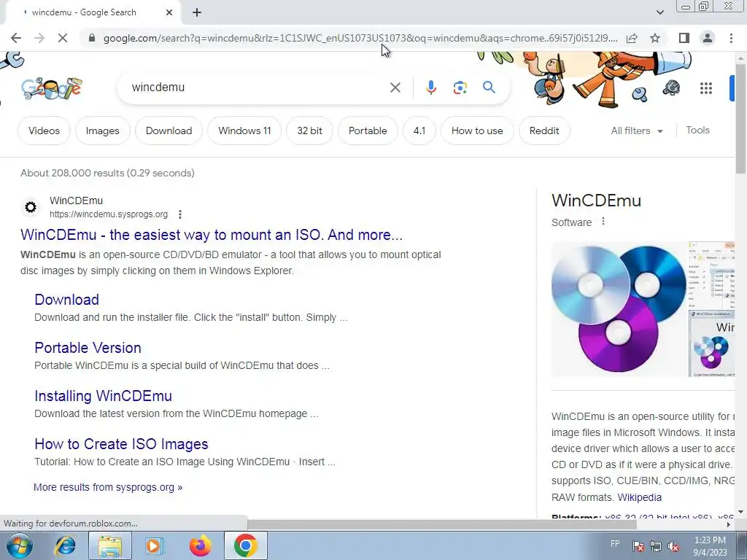
Task: Open the Windows Start button
Action: pos(19,545)
